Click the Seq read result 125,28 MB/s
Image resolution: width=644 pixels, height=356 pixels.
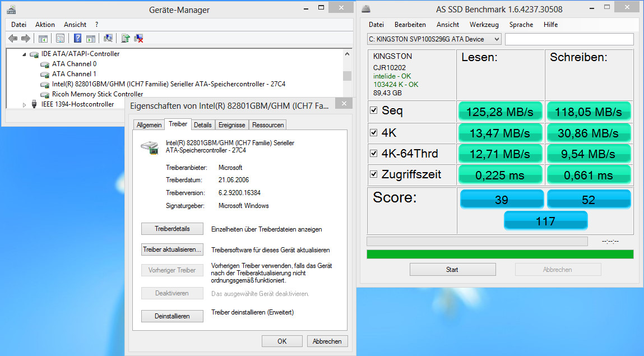[x=500, y=112]
